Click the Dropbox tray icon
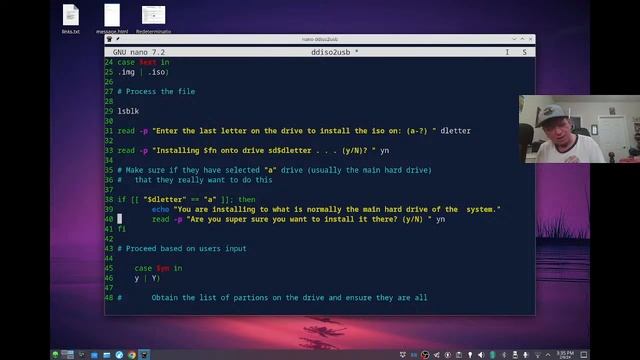 point(403,355)
